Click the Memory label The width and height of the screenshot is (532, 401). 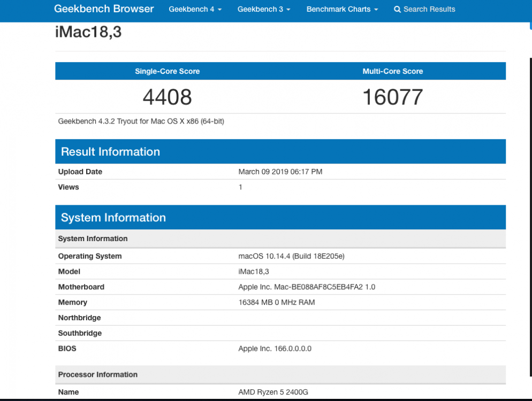click(73, 303)
